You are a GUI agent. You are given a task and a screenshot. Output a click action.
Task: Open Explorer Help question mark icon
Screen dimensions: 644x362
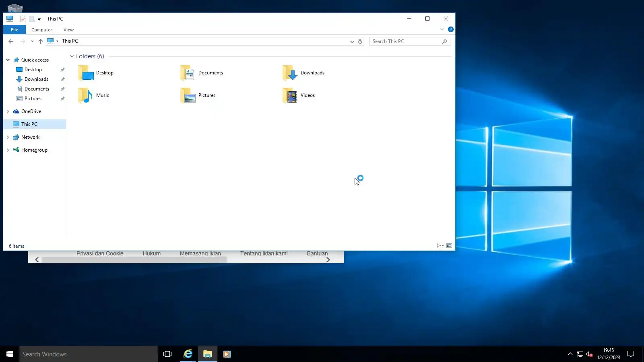(451, 29)
